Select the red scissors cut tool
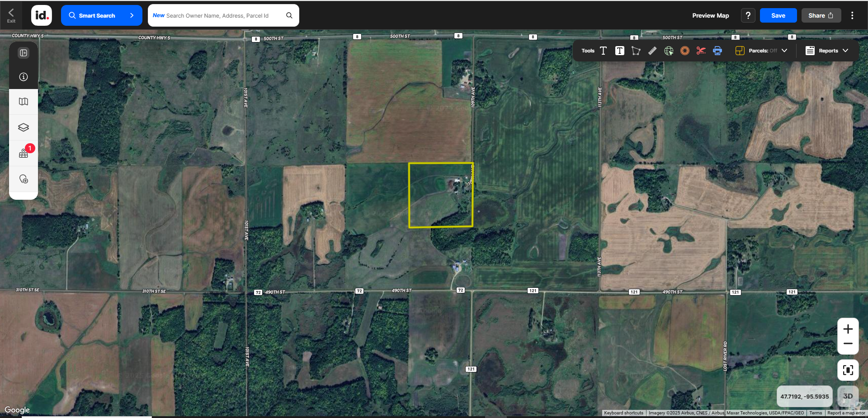 point(701,51)
